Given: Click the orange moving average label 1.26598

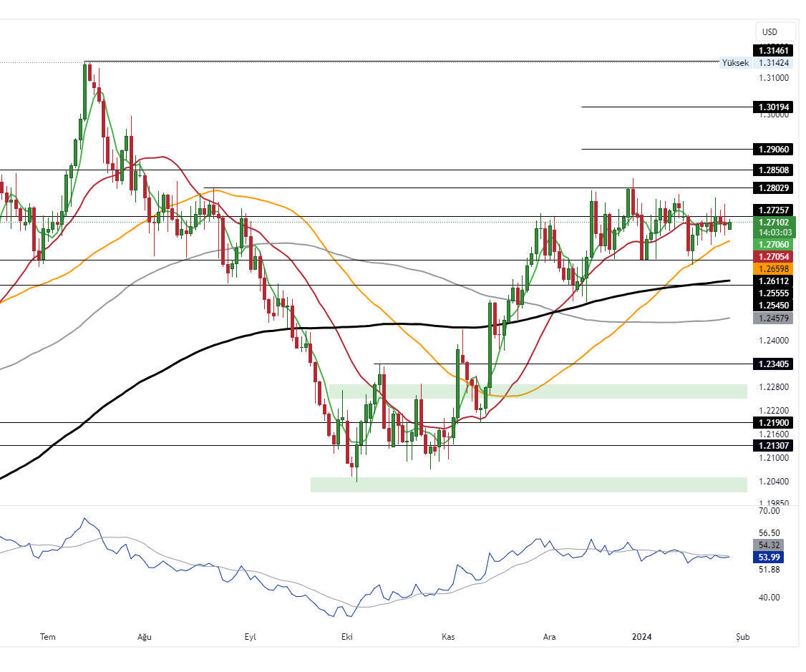Looking at the screenshot, I should (772, 268).
